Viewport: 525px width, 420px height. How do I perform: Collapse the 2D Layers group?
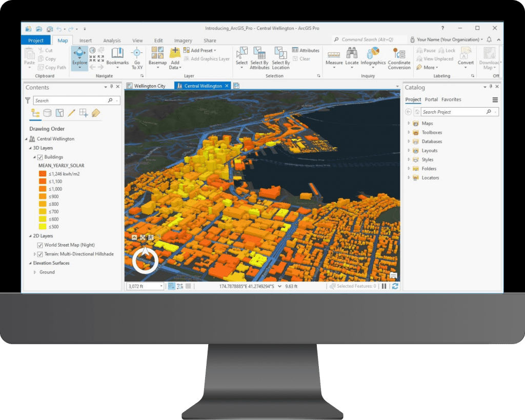(x=30, y=236)
